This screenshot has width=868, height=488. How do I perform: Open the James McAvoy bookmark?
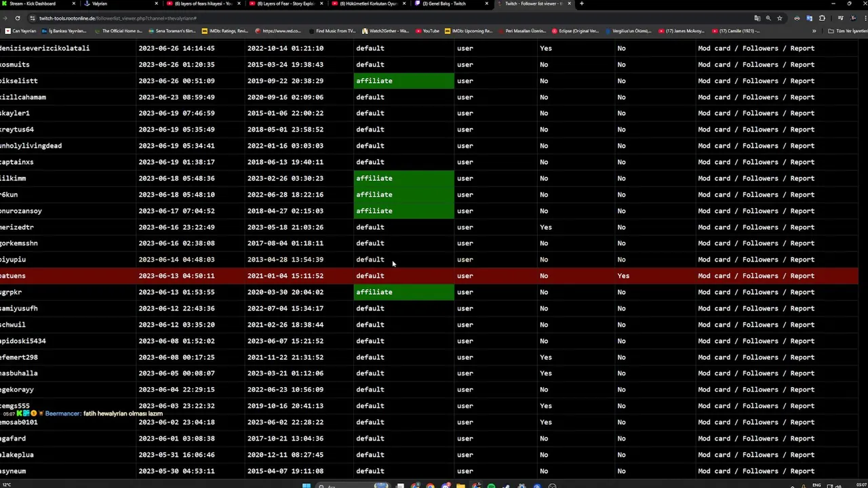(682, 31)
